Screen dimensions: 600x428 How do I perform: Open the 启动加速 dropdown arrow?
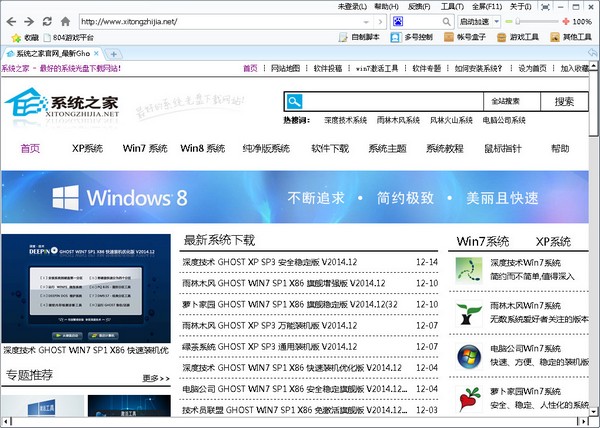(x=496, y=22)
